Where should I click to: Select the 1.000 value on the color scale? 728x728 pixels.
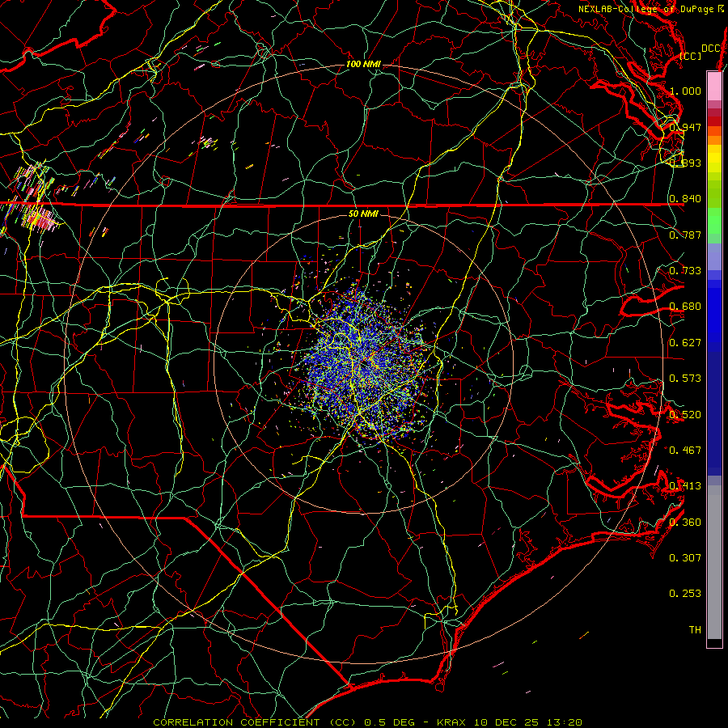(x=685, y=91)
